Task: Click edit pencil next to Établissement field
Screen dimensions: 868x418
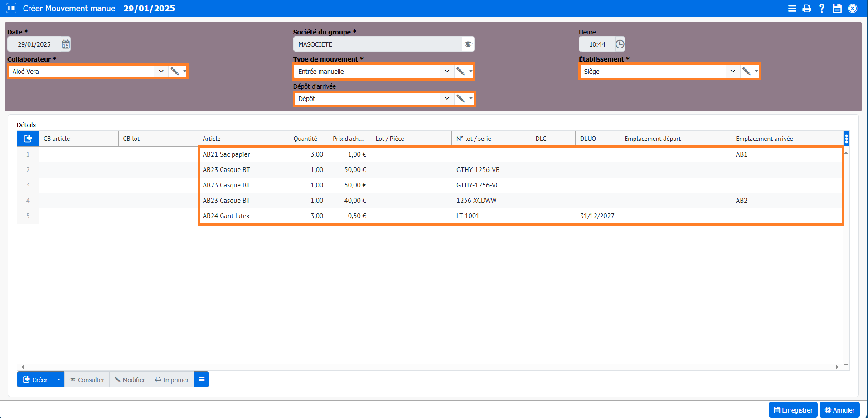Action: pos(746,72)
